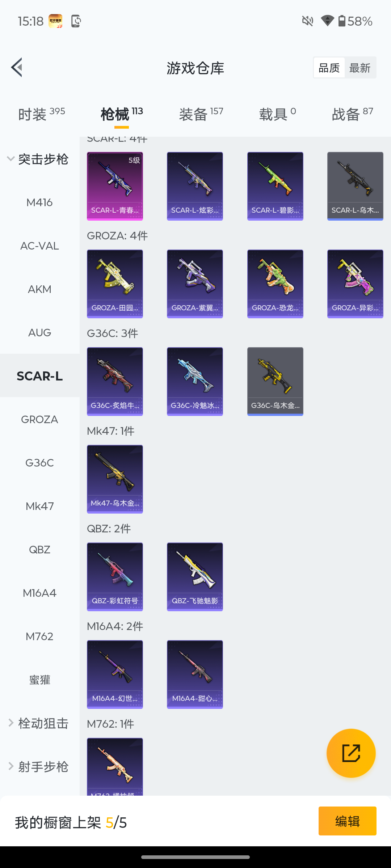Open the SCAR-L level 5 pink skin

point(115,186)
